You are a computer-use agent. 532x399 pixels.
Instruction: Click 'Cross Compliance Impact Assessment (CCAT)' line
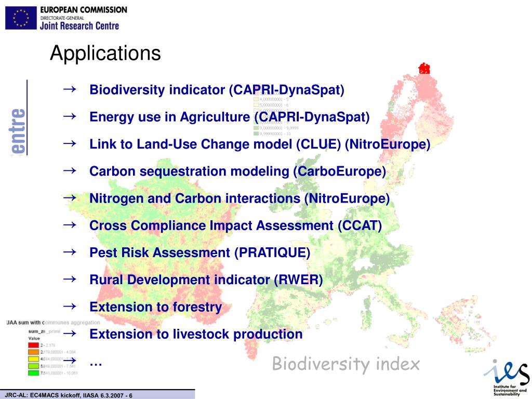coord(235,225)
